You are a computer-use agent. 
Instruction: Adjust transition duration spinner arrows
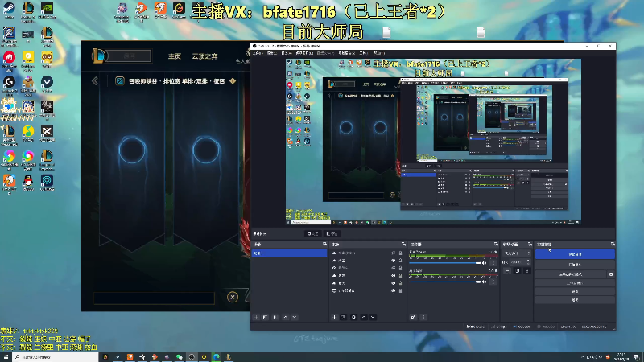[x=529, y=262]
